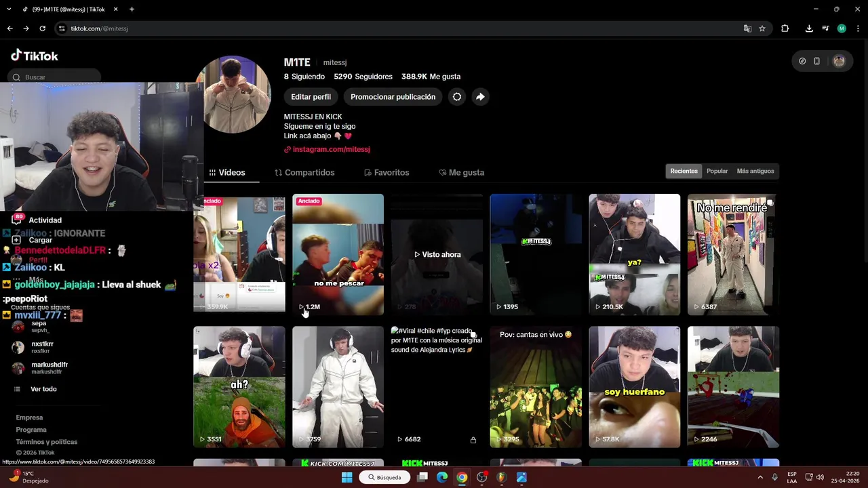Open the Windows Start menu
Image resolution: width=868 pixels, height=488 pixels.
click(x=347, y=477)
